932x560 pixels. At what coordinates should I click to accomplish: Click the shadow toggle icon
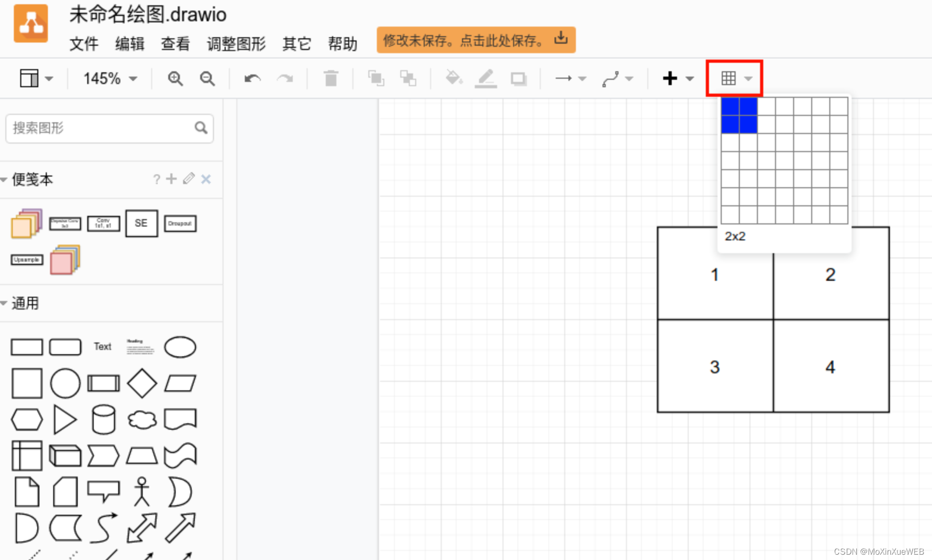[x=518, y=78]
